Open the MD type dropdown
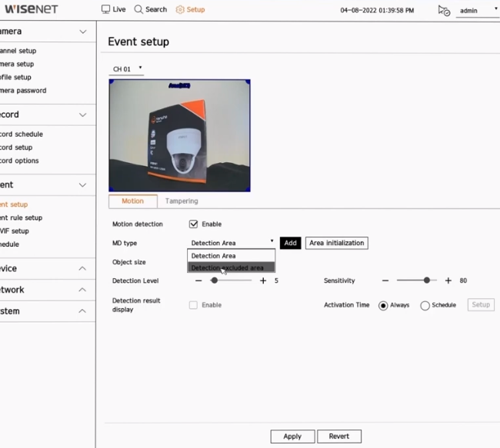 point(232,243)
